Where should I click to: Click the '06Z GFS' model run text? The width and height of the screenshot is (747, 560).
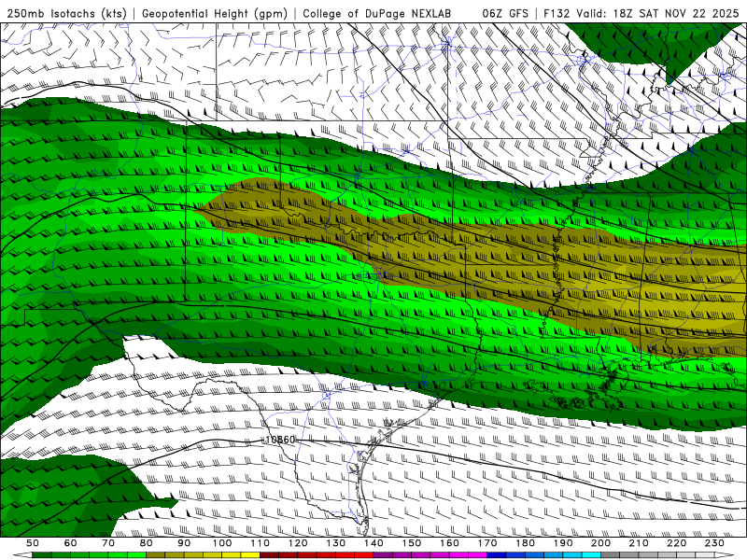coord(505,13)
